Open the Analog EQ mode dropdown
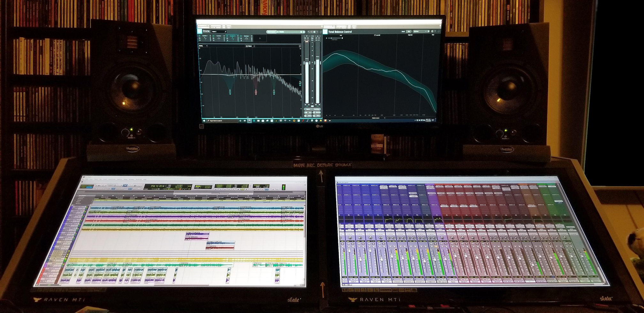 (x=203, y=46)
